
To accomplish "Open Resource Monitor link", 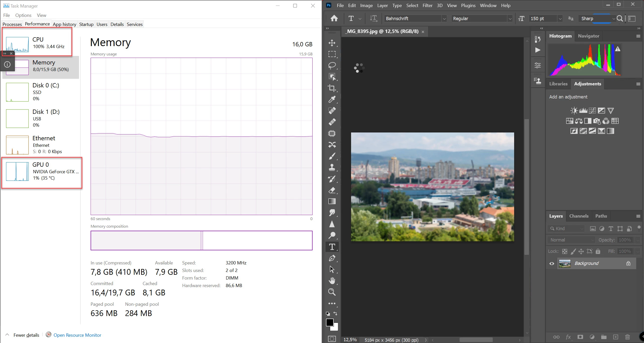I will (x=77, y=335).
